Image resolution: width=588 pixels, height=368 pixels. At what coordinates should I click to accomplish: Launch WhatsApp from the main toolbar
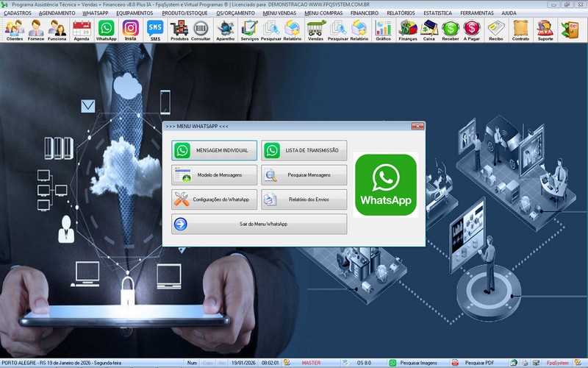(106, 30)
